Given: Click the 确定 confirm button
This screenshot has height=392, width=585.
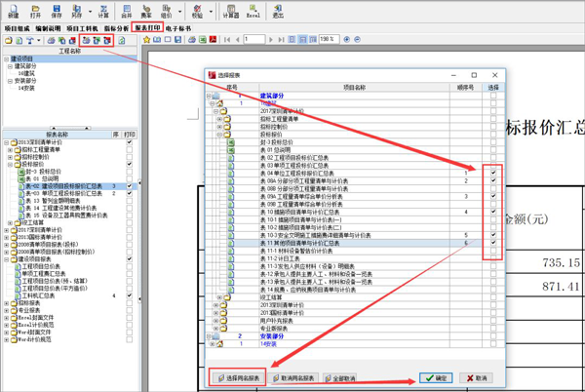Looking at the screenshot, I should [x=436, y=377].
